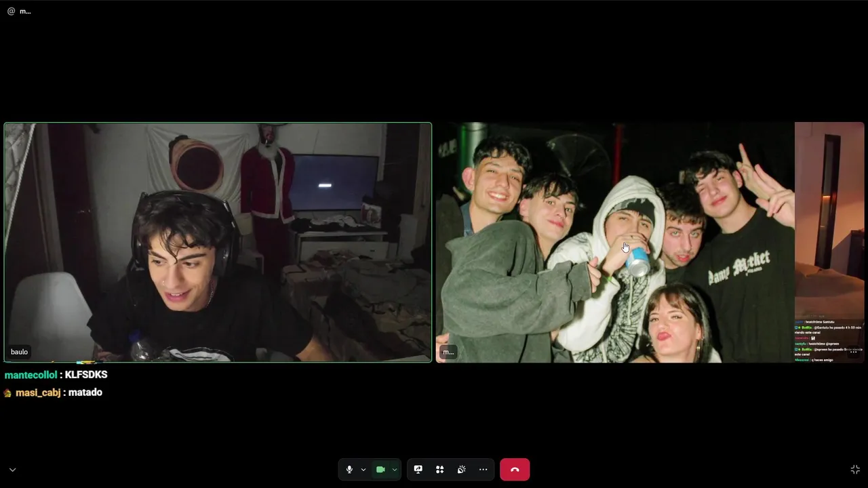Open camera options dropdown arrow
This screenshot has height=488, width=868.
[395, 470]
